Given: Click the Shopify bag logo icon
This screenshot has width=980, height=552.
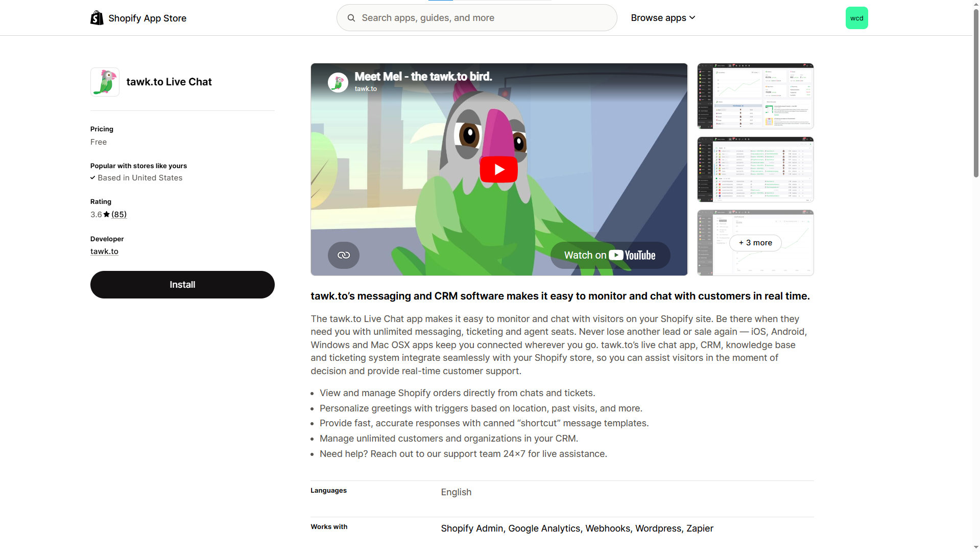Looking at the screenshot, I should coord(97,18).
